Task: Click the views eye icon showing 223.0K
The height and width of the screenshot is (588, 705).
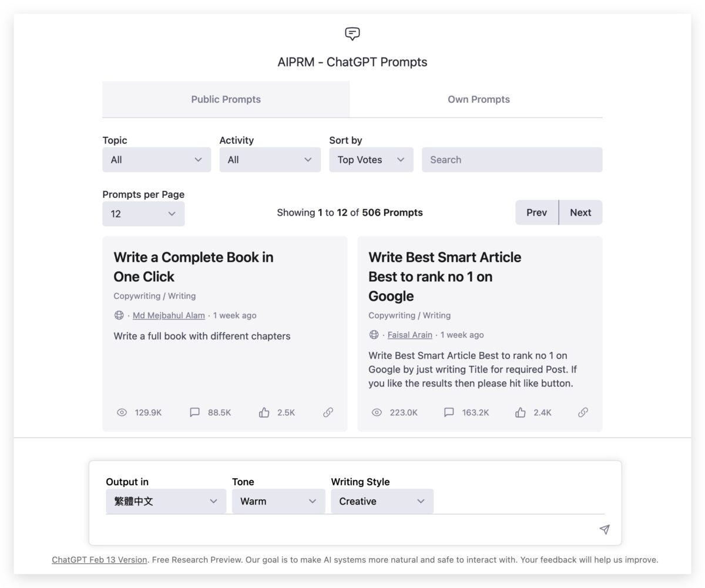Action: [377, 412]
